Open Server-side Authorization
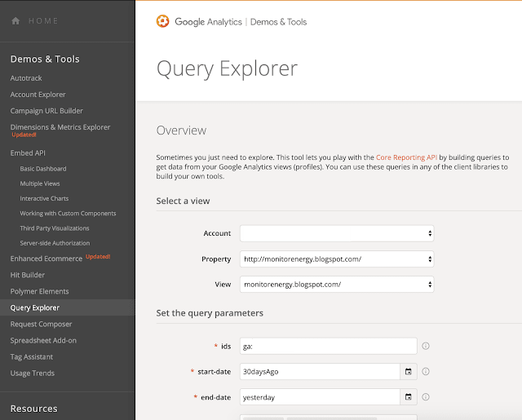Image resolution: width=522 pixels, height=420 pixels. click(55, 243)
